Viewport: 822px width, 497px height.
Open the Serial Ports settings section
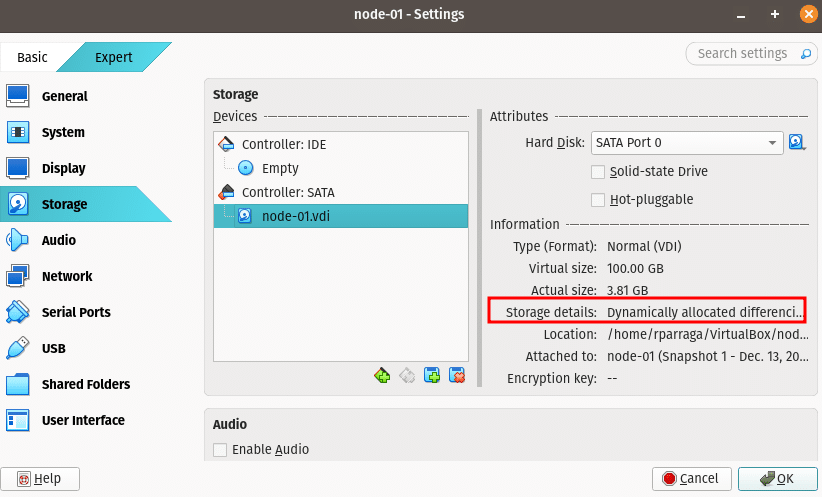(76, 312)
